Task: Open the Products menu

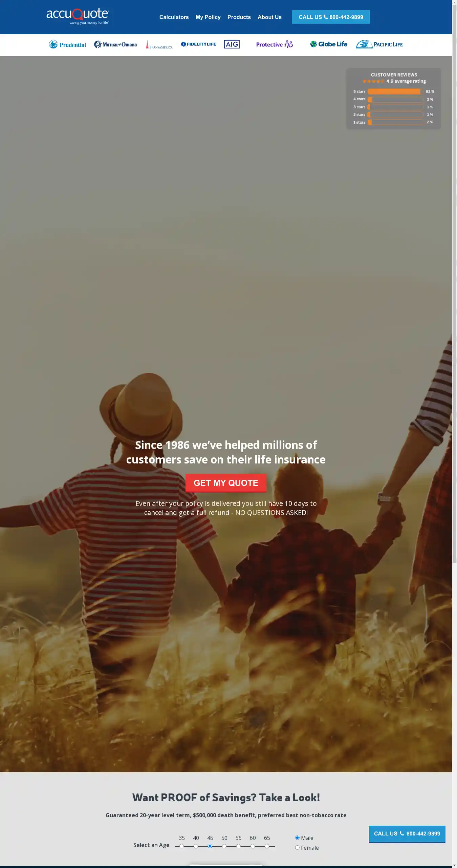Action: [x=239, y=17]
